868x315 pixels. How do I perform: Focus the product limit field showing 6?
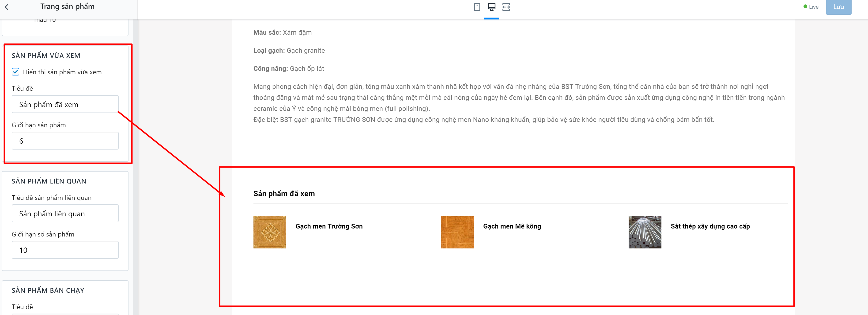click(x=65, y=141)
